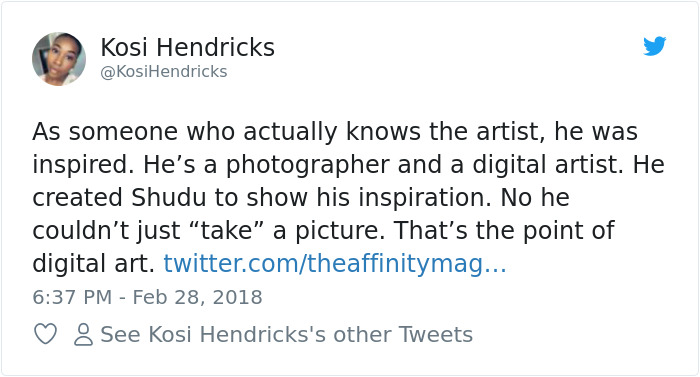Click the phrase to show his inspiration
The image size is (700, 377).
pos(352,197)
